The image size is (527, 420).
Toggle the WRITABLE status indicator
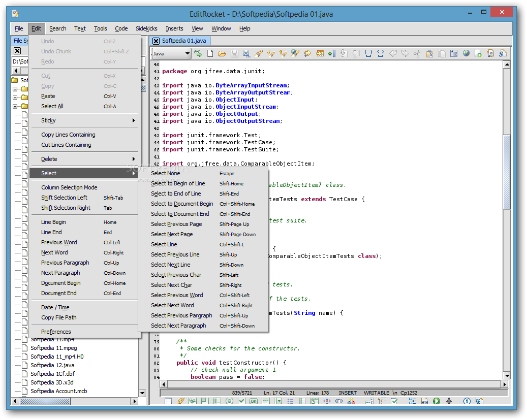click(x=376, y=393)
